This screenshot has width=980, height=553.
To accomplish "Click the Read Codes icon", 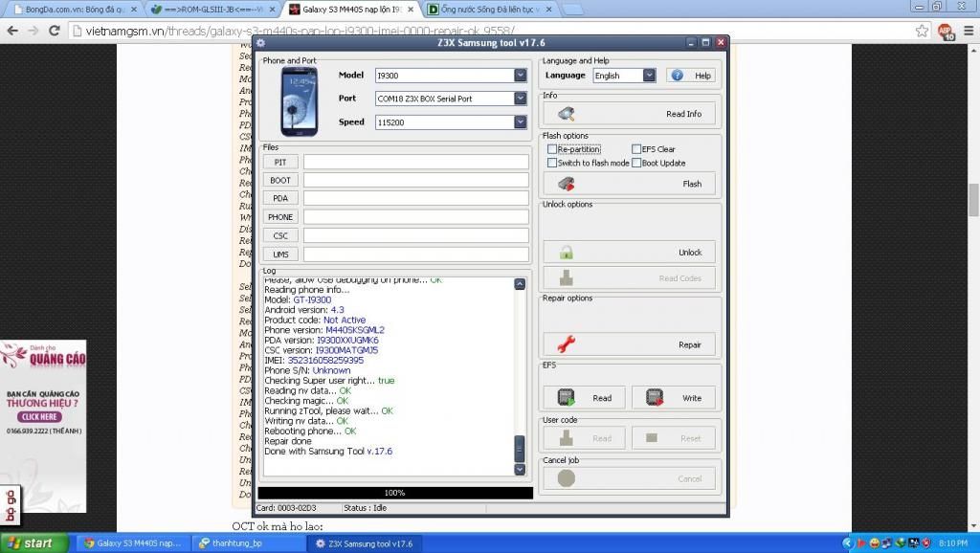I will click(x=567, y=278).
